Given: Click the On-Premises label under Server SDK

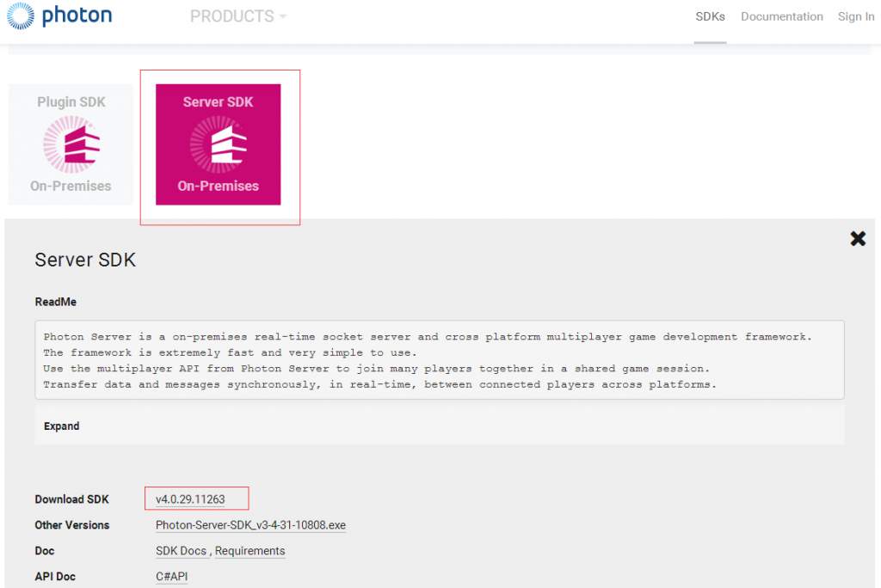Looking at the screenshot, I should [x=219, y=186].
